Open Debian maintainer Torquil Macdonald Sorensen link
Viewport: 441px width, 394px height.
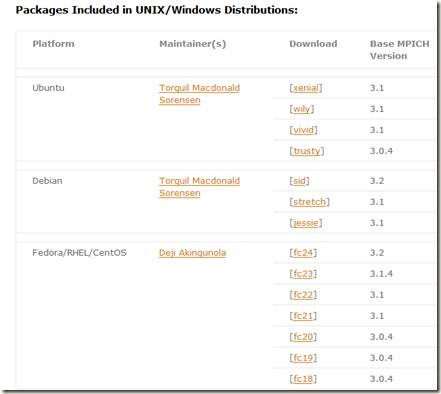click(199, 187)
